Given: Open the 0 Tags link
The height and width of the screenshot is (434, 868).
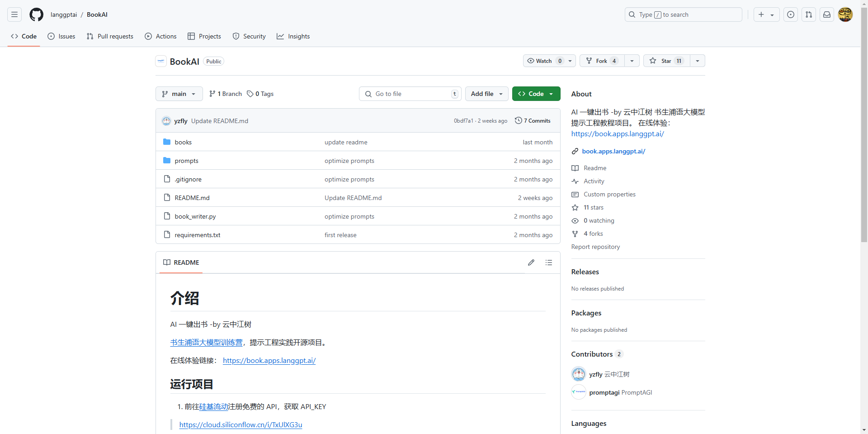Looking at the screenshot, I should point(260,94).
